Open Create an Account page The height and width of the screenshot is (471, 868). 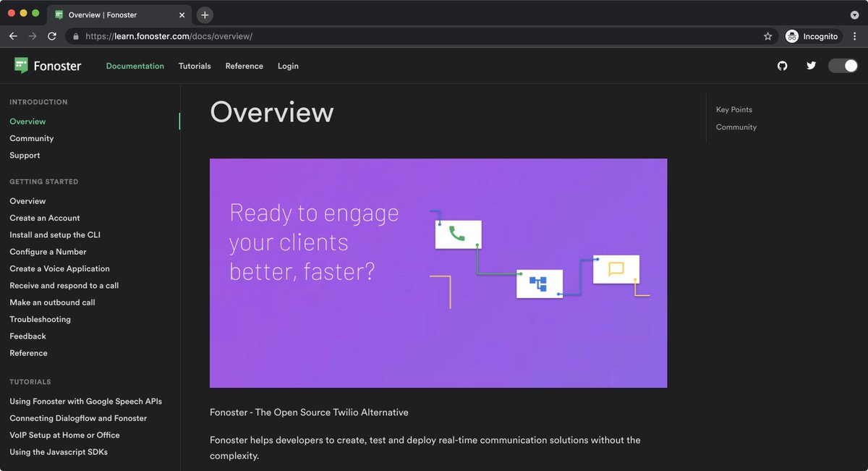pos(45,218)
